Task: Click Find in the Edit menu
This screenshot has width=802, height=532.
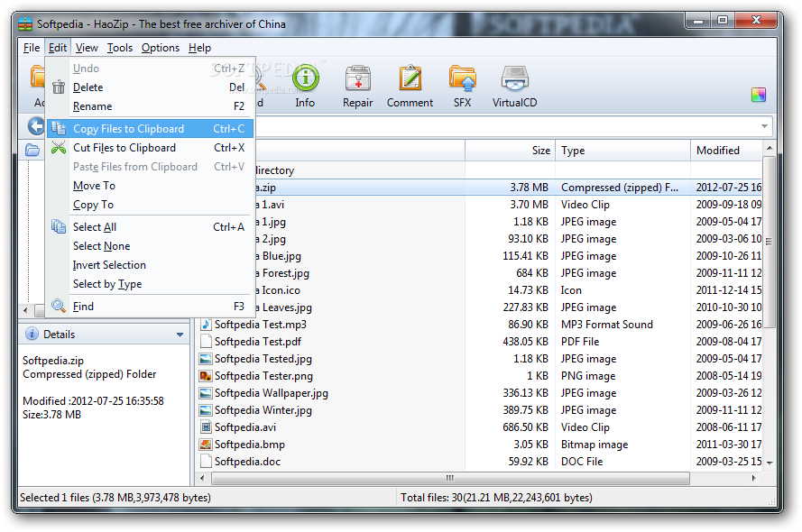Action: [150, 306]
